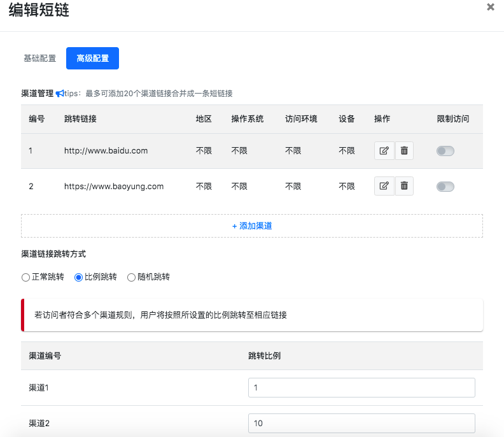Viewport: 504px width, 437px height.
Task: Switch to 基础配置 tab
Action: [x=39, y=58]
